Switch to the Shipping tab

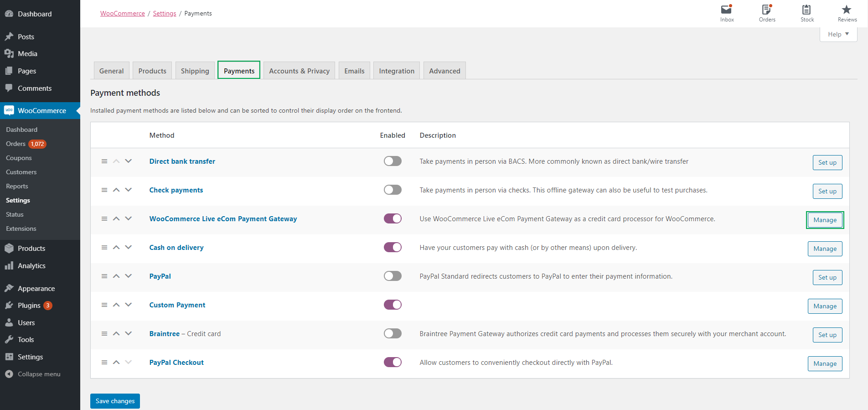pyautogui.click(x=195, y=71)
